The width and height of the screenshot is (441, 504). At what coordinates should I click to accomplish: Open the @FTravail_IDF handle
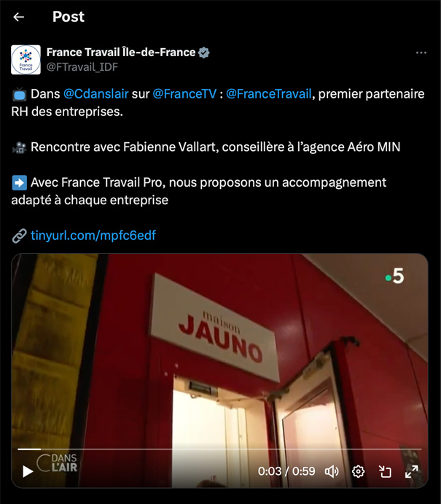82,67
